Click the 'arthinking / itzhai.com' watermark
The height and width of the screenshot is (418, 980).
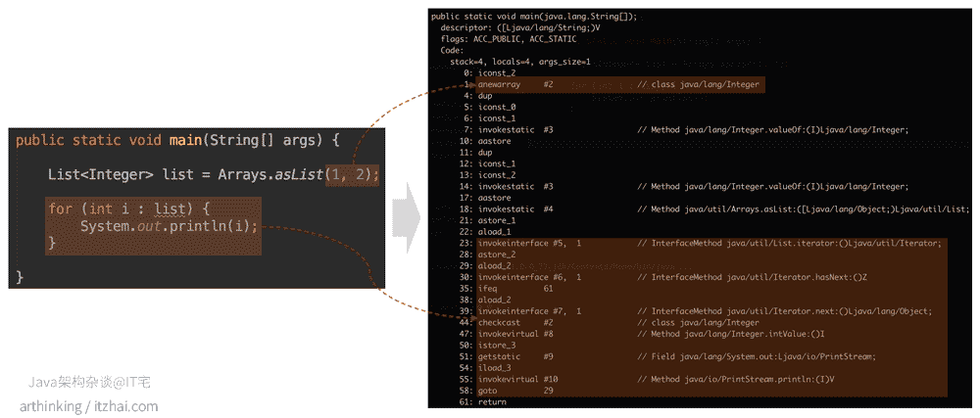tap(88, 407)
